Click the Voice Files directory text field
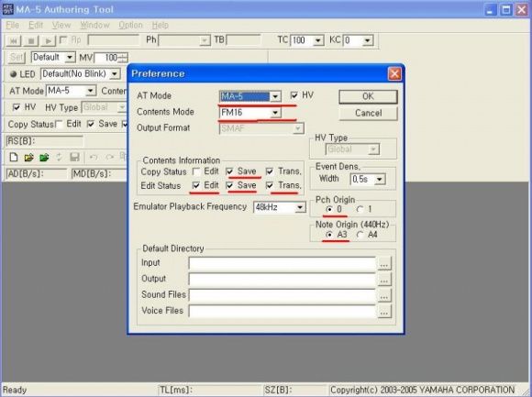The height and width of the screenshot is (397, 532). click(x=283, y=312)
